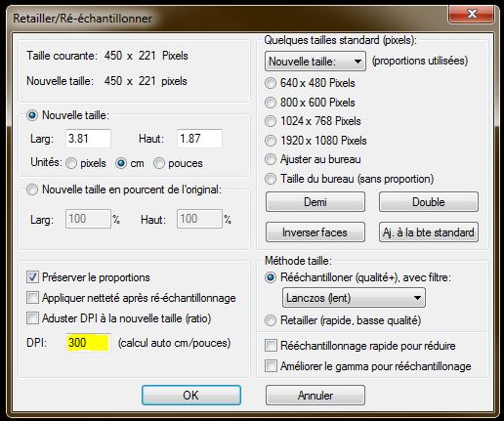Image resolution: width=504 pixels, height=421 pixels.
Task: Open the Lanczos (lent) filter dropdown
Action: click(354, 298)
